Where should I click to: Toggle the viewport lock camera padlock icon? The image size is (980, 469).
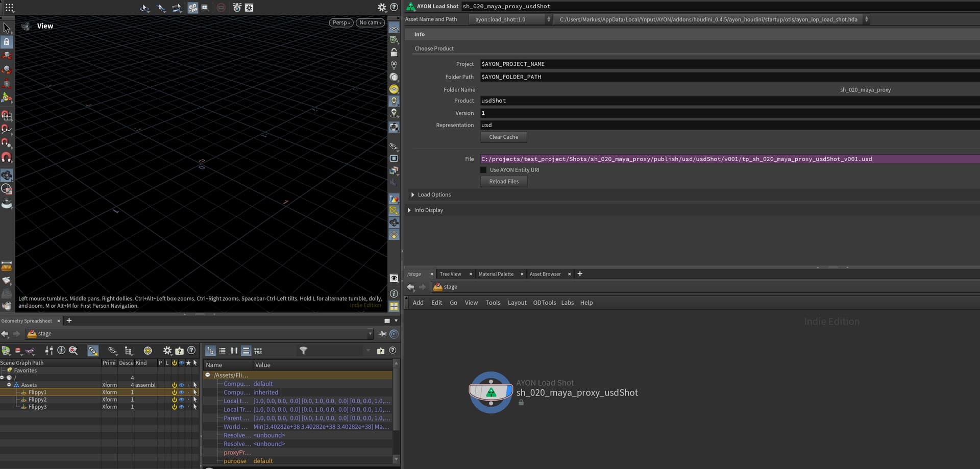394,52
